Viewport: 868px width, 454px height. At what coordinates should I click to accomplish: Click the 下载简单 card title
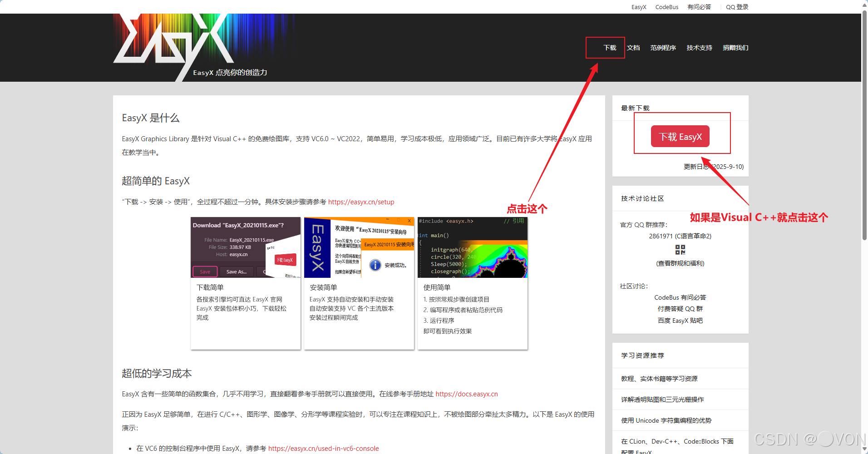point(210,287)
